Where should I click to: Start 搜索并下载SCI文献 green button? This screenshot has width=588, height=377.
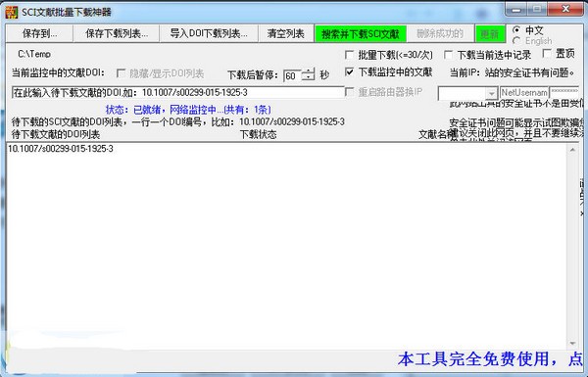pyautogui.click(x=361, y=34)
